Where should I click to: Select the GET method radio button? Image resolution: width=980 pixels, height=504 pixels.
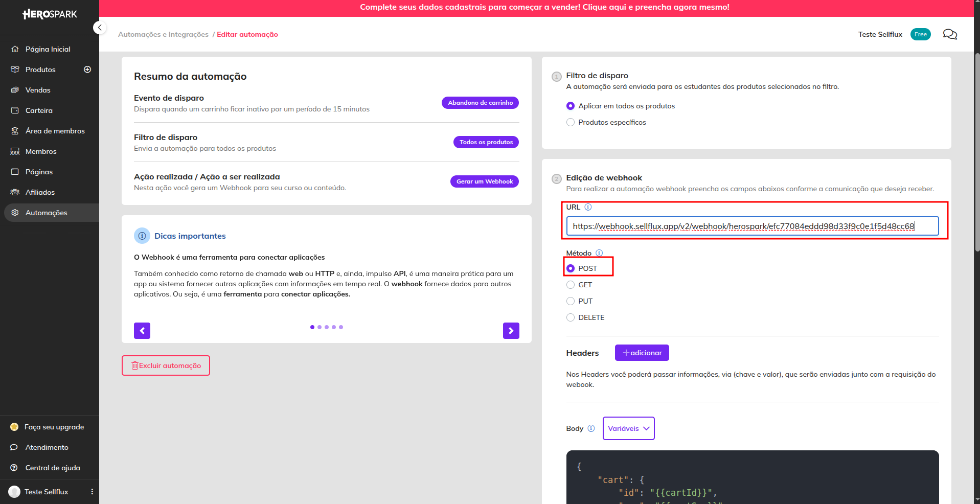click(571, 285)
